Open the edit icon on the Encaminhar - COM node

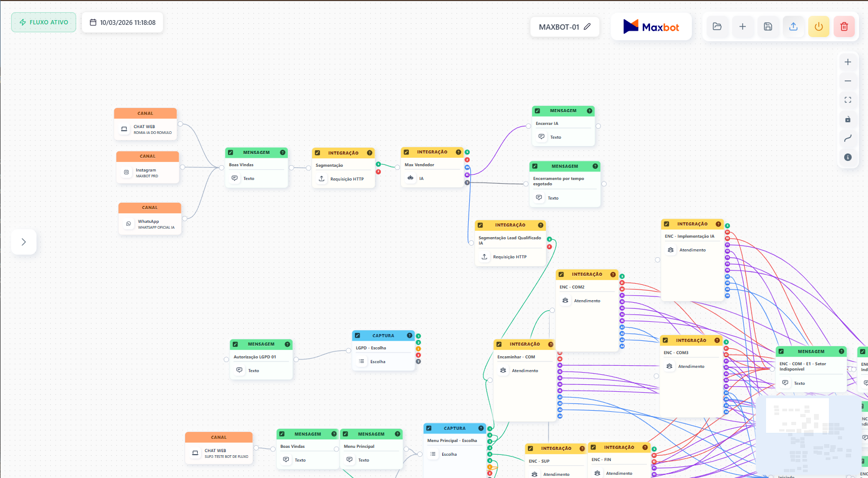(499, 344)
